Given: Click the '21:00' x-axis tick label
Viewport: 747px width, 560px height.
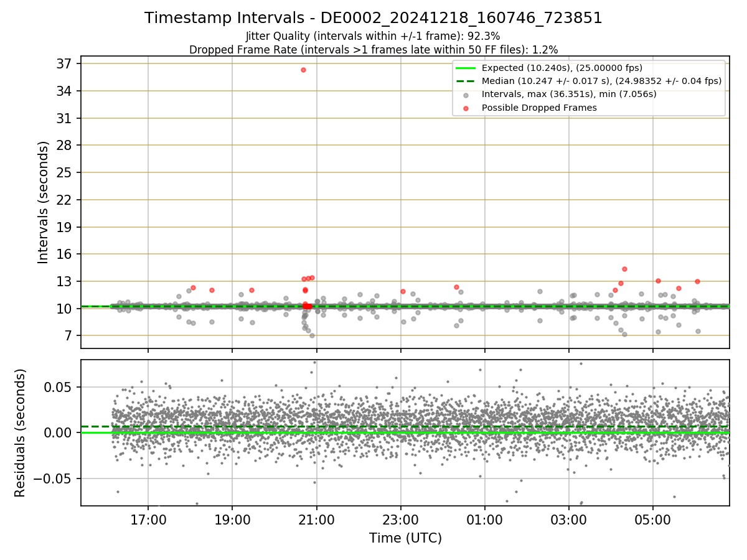Looking at the screenshot, I should (x=316, y=520).
